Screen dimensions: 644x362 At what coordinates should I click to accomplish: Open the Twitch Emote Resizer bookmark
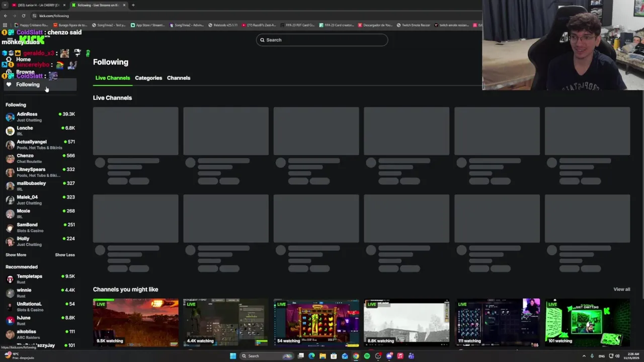pos(414,25)
